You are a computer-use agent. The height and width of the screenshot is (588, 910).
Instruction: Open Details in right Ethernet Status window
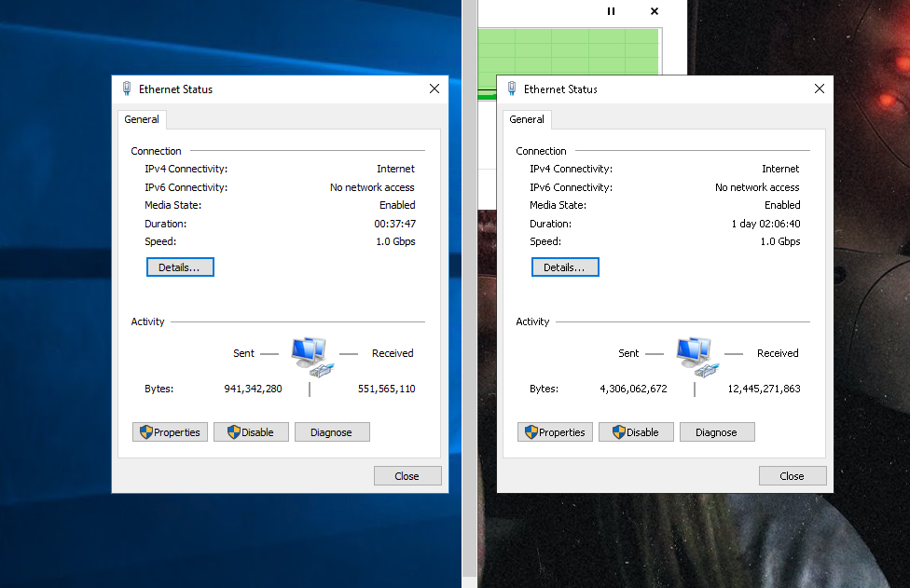coord(565,267)
